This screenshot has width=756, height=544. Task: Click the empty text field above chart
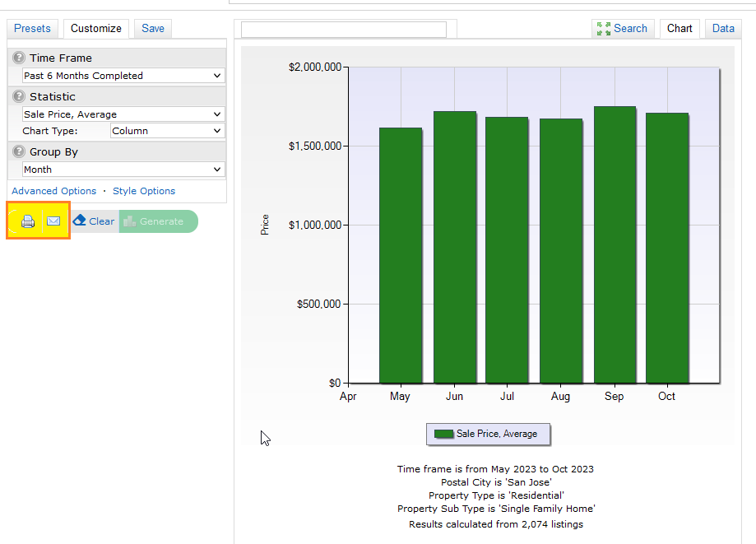[344, 30]
